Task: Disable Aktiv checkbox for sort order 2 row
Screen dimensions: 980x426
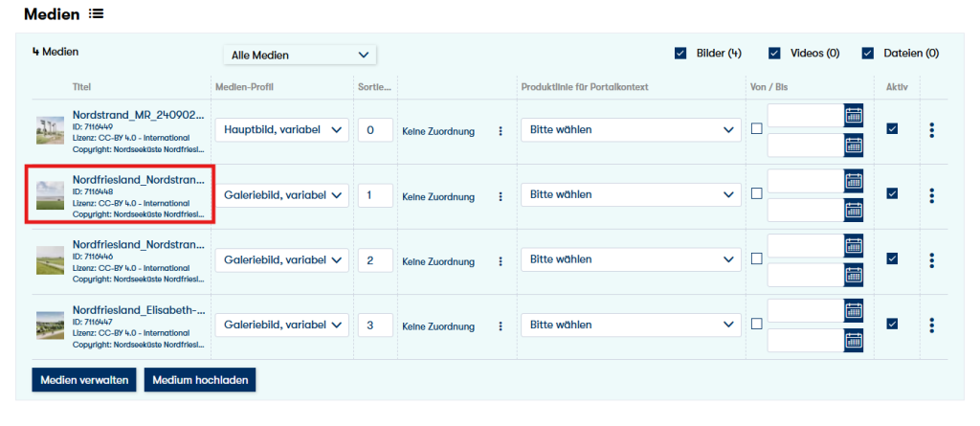Action: pyautogui.click(x=892, y=258)
